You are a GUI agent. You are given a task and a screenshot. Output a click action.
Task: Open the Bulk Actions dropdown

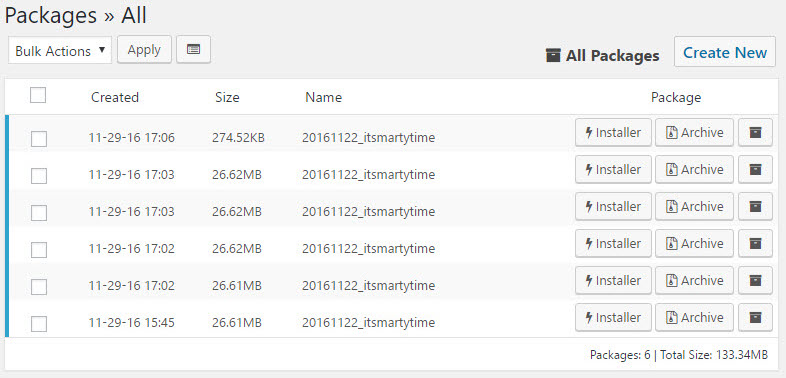(60, 50)
